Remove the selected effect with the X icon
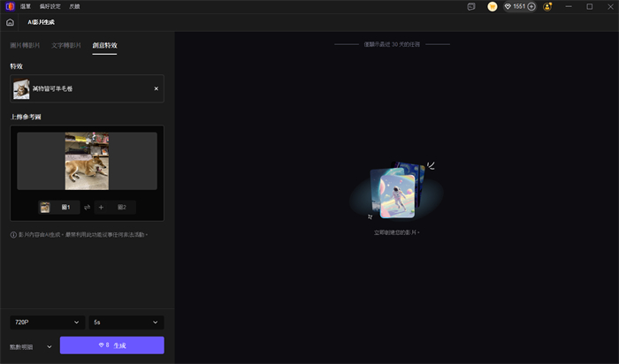 [x=157, y=88]
